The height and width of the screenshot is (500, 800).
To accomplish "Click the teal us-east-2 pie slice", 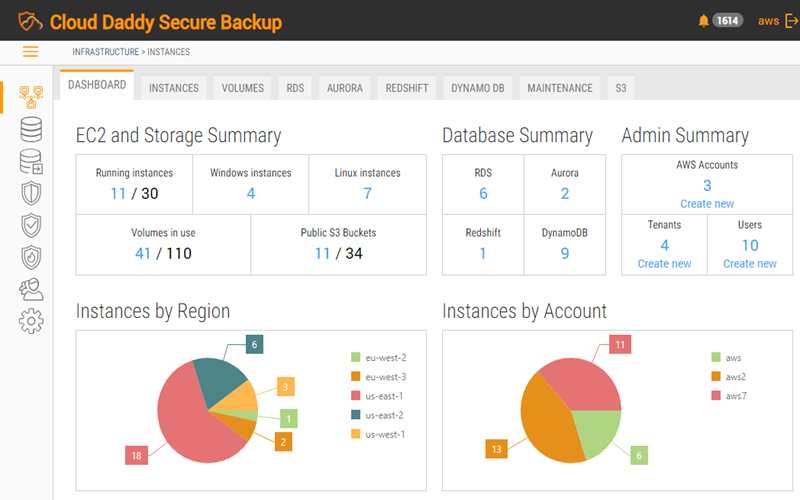I will click(x=217, y=379).
